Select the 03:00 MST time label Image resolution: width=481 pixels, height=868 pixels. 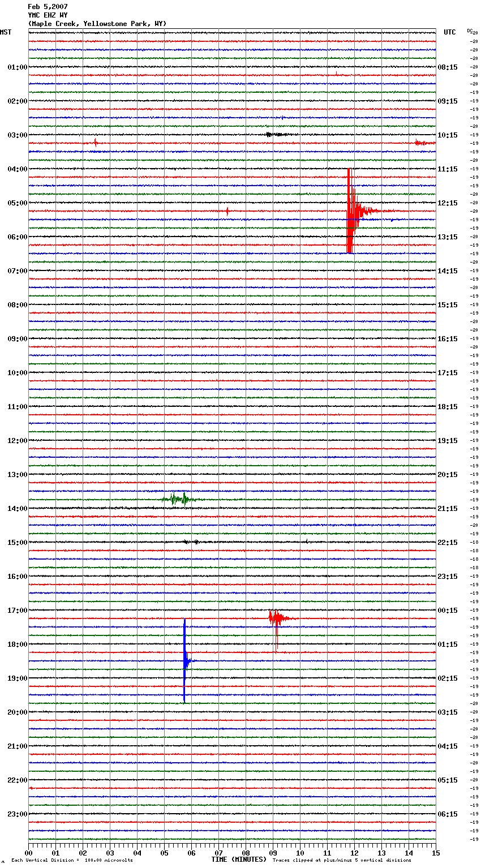click(17, 135)
